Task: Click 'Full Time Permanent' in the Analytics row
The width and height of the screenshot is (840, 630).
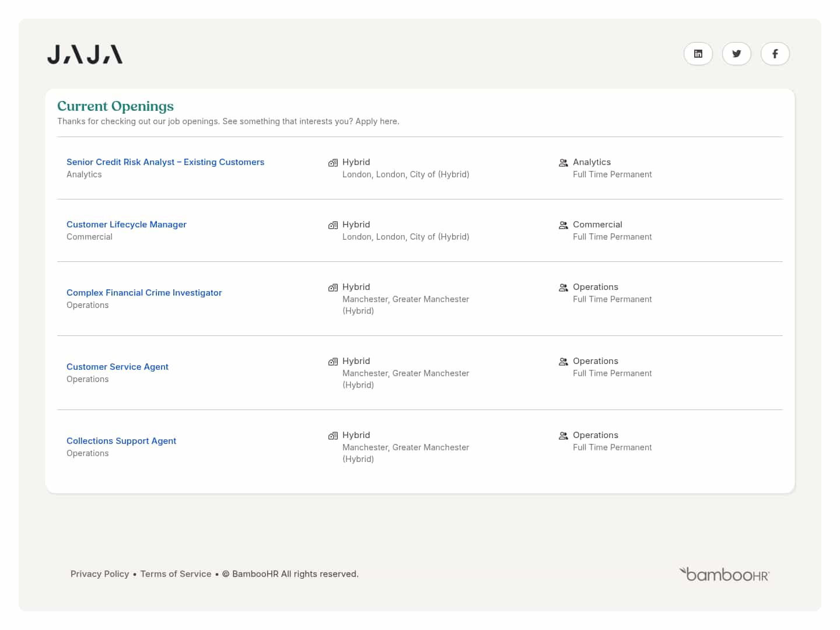Action: [612, 174]
